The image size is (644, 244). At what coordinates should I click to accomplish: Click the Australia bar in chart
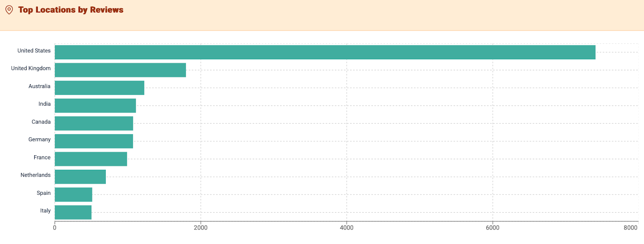click(99, 88)
